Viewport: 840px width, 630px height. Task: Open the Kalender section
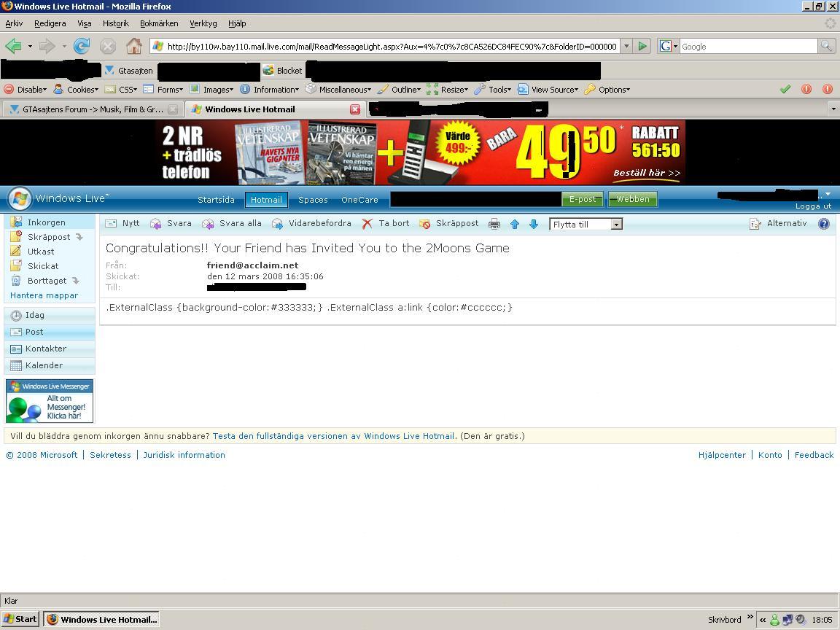pyautogui.click(x=50, y=365)
